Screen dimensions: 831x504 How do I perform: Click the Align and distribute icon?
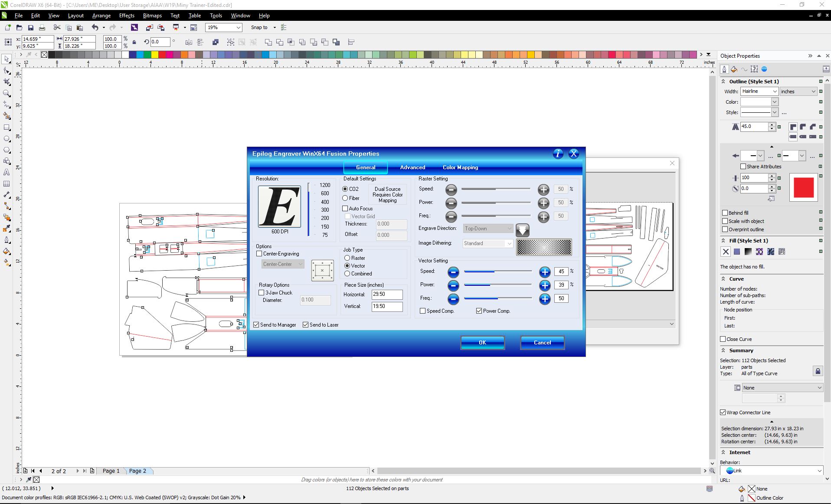pos(351,42)
